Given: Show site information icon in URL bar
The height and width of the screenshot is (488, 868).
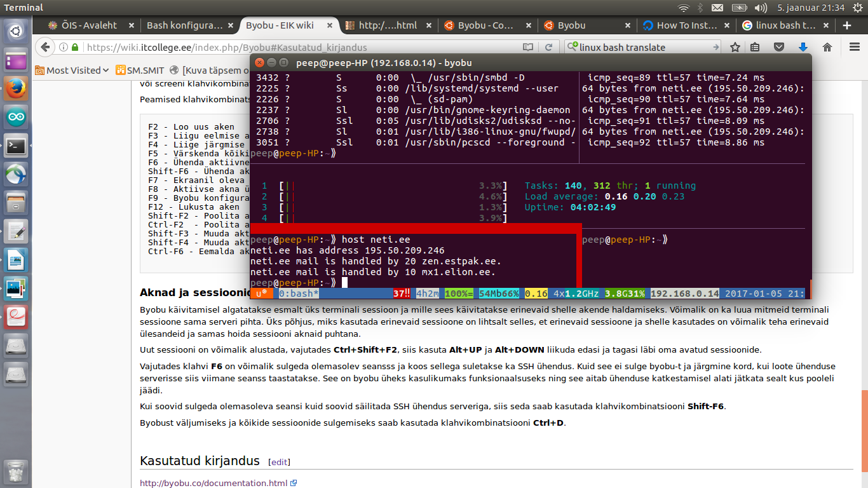Looking at the screenshot, I should 64,47.
